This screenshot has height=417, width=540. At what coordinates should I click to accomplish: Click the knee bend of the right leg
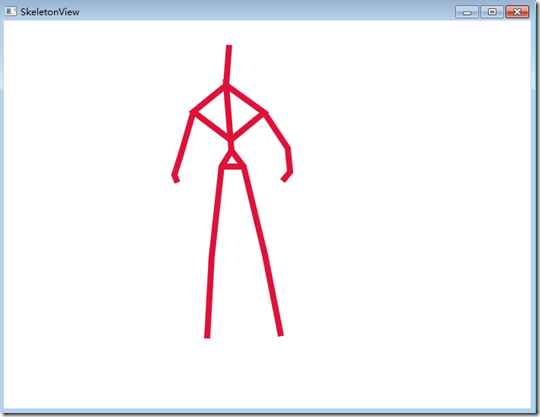(265, 255)
